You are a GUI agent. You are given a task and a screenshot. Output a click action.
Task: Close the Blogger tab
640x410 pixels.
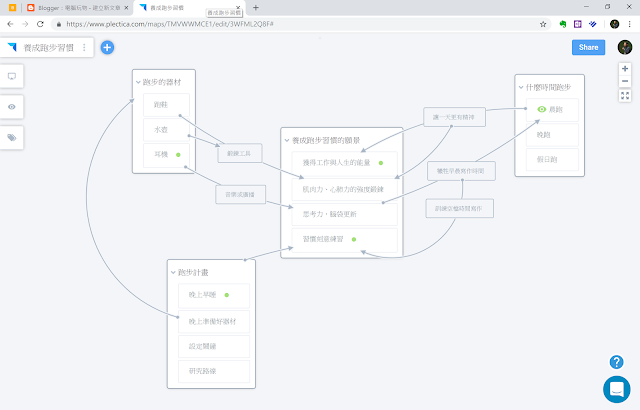[126, 8]
